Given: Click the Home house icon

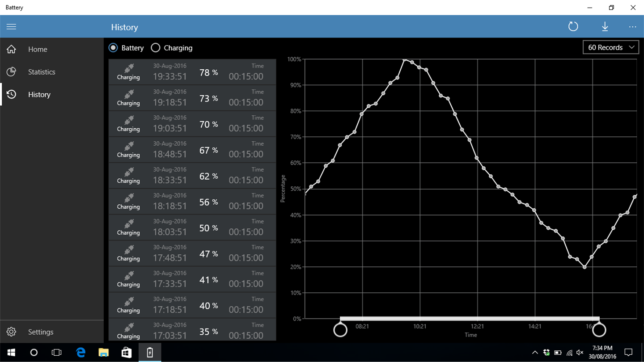Looking at the screenshot, I should pos(11,49).
